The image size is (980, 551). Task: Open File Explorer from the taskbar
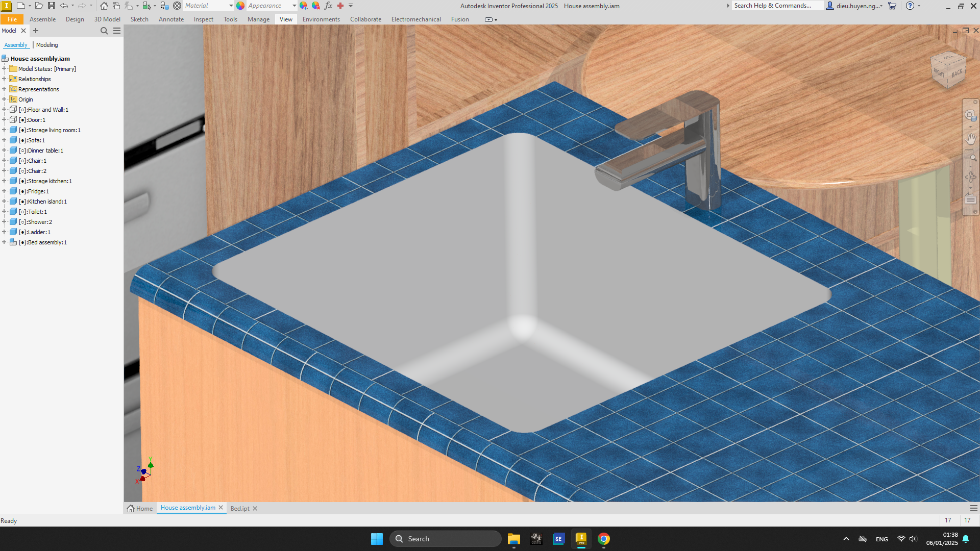(513, 539)
